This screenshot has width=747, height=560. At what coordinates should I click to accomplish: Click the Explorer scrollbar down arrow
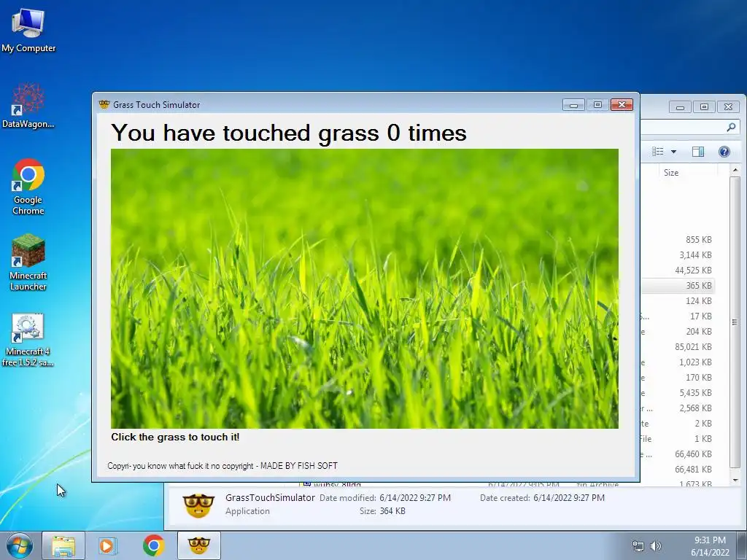pyautogui.click(x=735, y=479)
